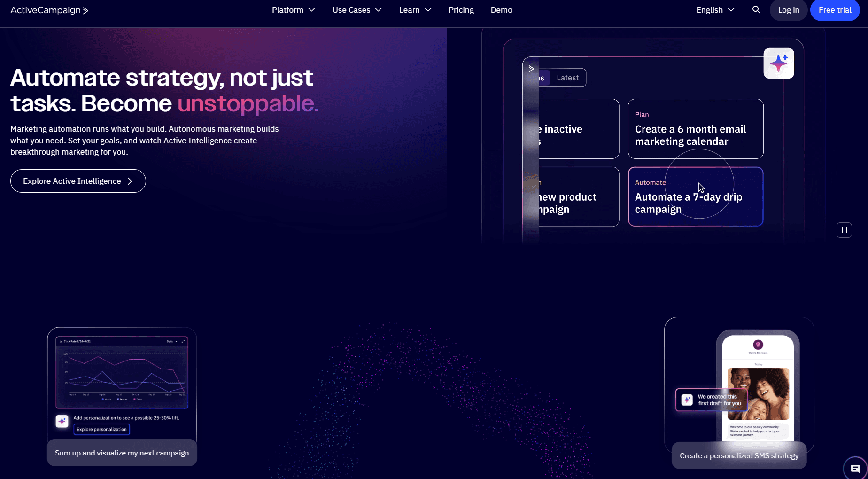Open the English language dropdown
Screen dimensions: 868x479
(x=715, y=10)
